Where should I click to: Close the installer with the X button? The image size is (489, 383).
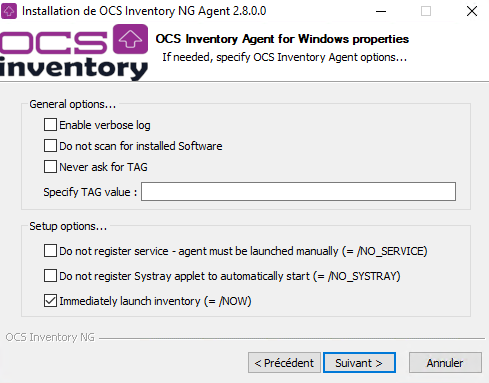(x=472, y=11)
